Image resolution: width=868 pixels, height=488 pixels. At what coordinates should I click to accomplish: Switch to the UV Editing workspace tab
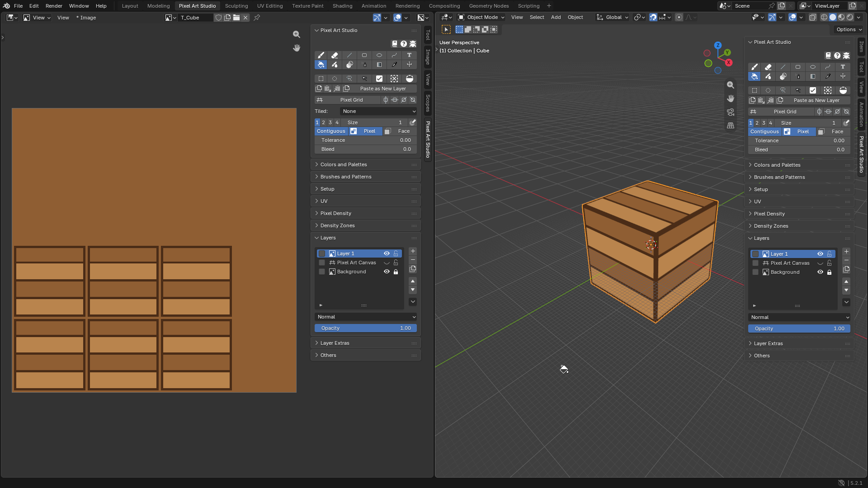click(270, 6)
